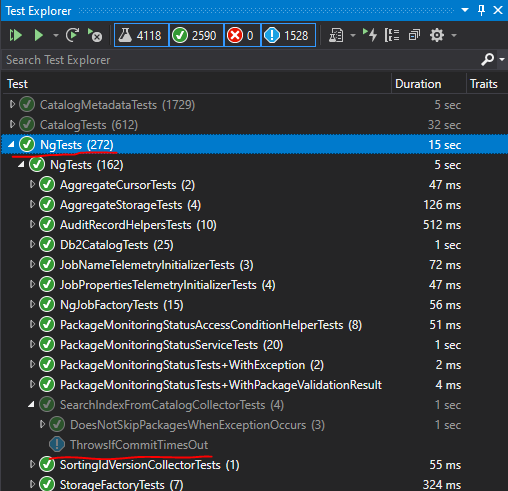Toggle the 1528 not run tests filter
The image size is (508, 491).
coord(288,35)
